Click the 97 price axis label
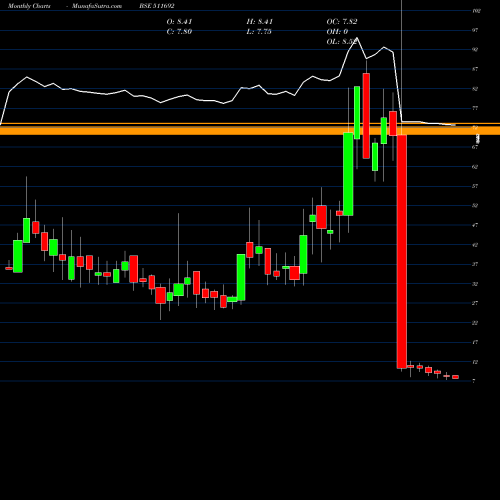The image size is (500, 500). pyautogui.click(x=475, y=30)
